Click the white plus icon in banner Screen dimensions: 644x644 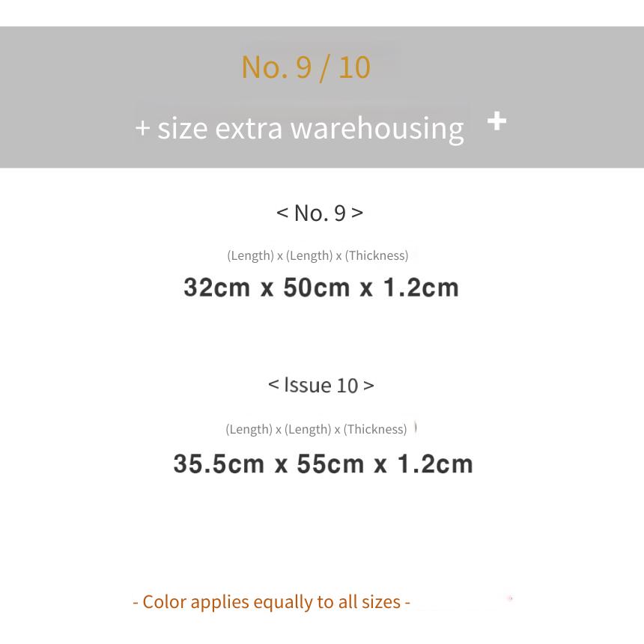(496, 121)
